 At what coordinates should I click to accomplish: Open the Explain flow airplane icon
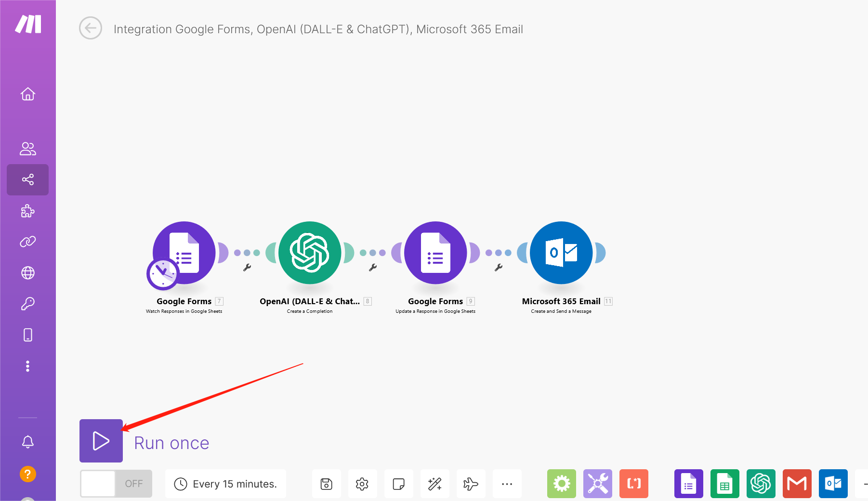click(471, 484)
